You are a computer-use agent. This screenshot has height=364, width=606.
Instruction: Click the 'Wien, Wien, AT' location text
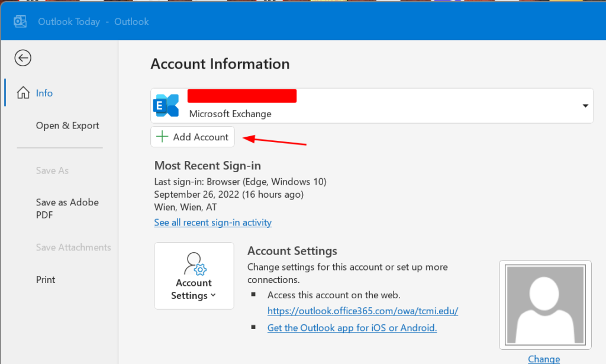[185, 207]
